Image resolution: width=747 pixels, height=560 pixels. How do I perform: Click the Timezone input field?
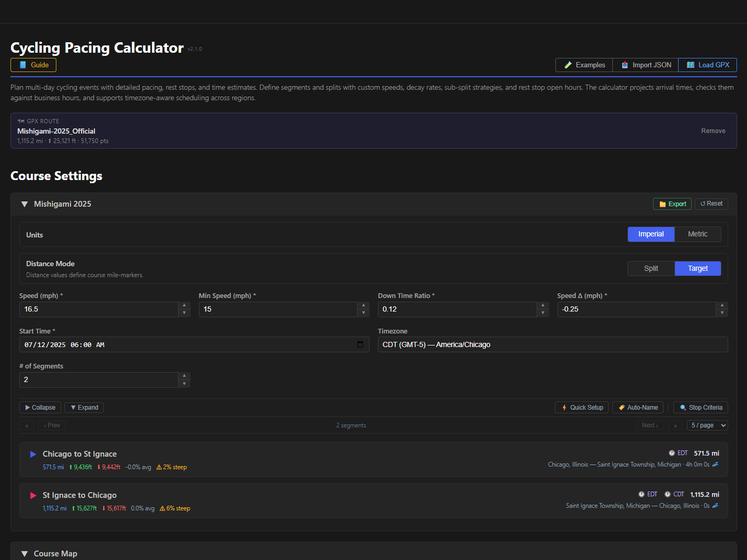[552, 345]
